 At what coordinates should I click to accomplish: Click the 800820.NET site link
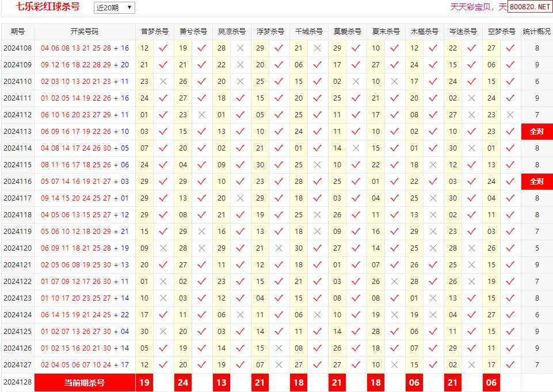tap(530, 7)
